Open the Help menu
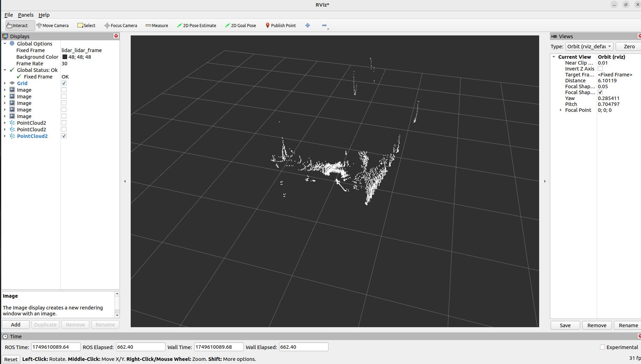Screen dimensions: 641x364 44,15
